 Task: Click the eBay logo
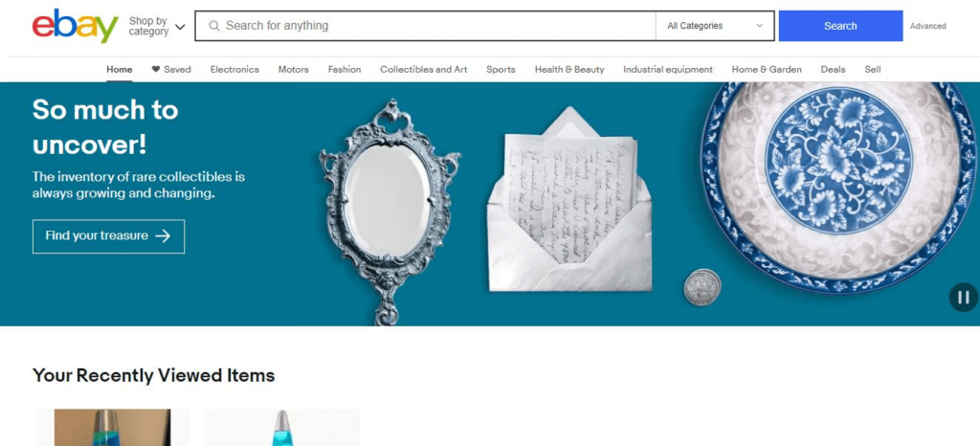75,26
